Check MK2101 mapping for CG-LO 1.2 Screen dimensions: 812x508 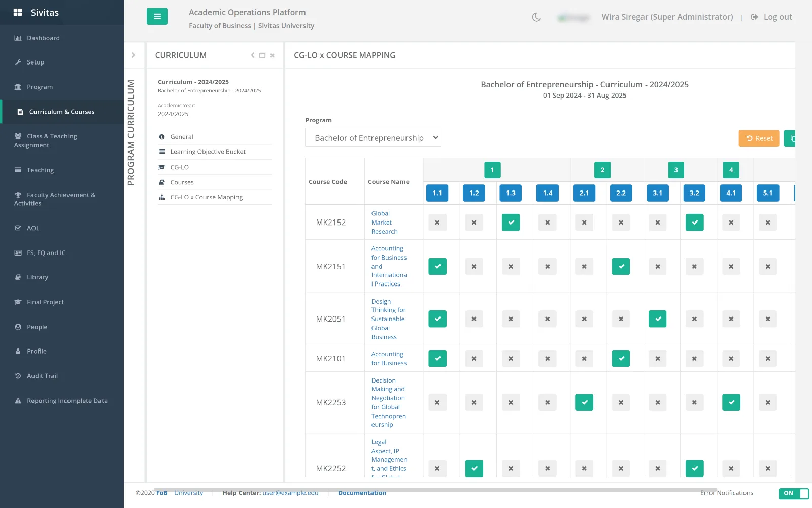474,359
